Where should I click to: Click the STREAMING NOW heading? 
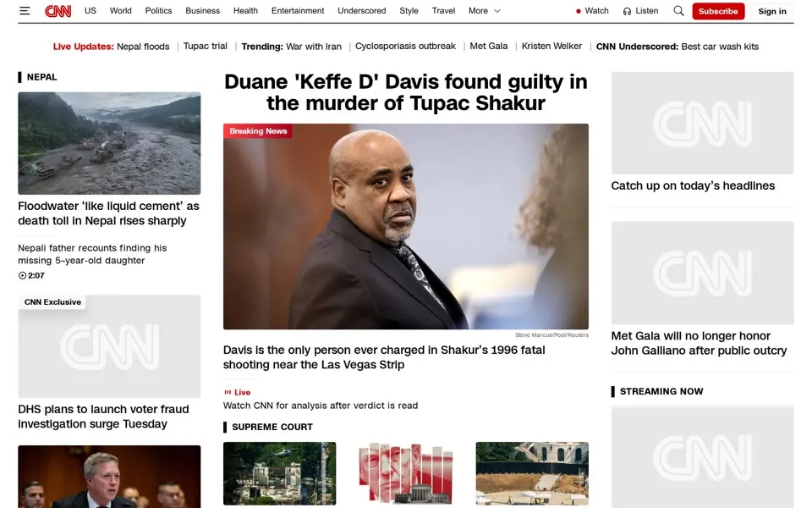tap(661, 392)
